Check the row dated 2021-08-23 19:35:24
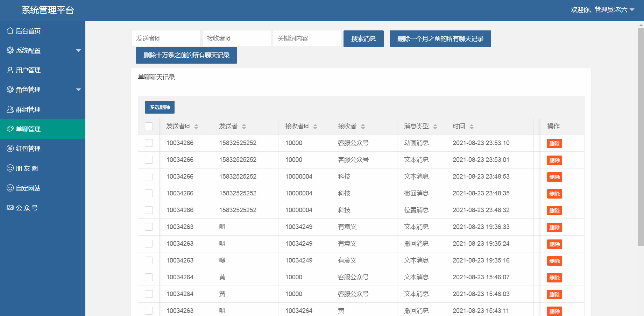644x316 pixels. 149,244
